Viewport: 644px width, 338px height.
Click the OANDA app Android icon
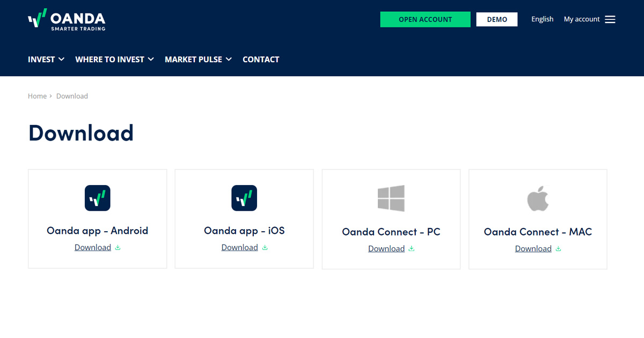(x=97, y=197)
